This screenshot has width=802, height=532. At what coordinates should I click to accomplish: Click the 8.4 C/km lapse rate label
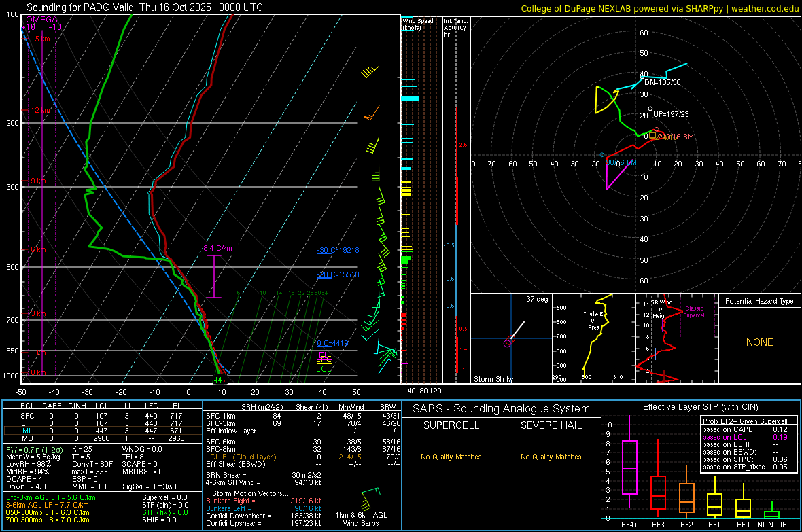click(218, 248)
